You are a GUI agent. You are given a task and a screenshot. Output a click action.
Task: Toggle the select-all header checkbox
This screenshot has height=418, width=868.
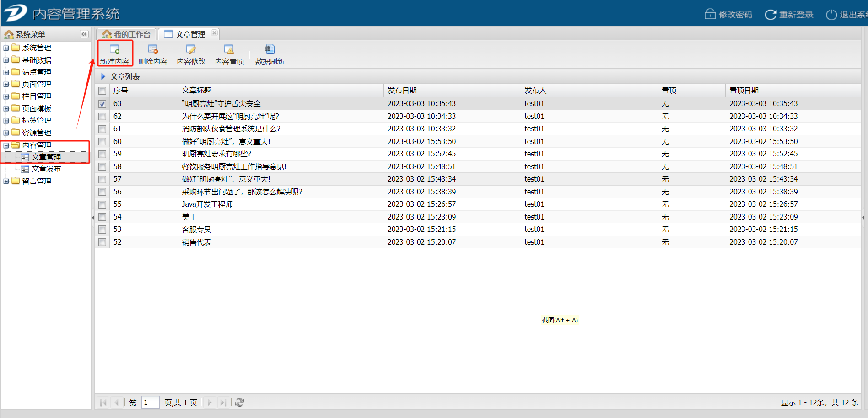click(x=102, y=91)
